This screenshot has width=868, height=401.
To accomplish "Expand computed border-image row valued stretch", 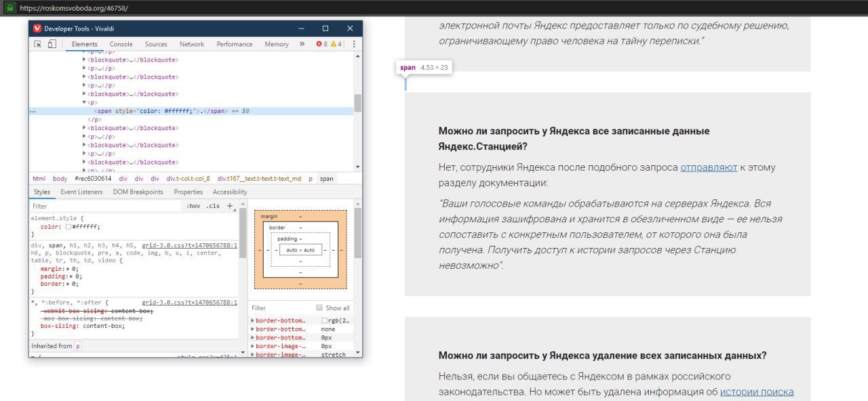I will (253, 354).
